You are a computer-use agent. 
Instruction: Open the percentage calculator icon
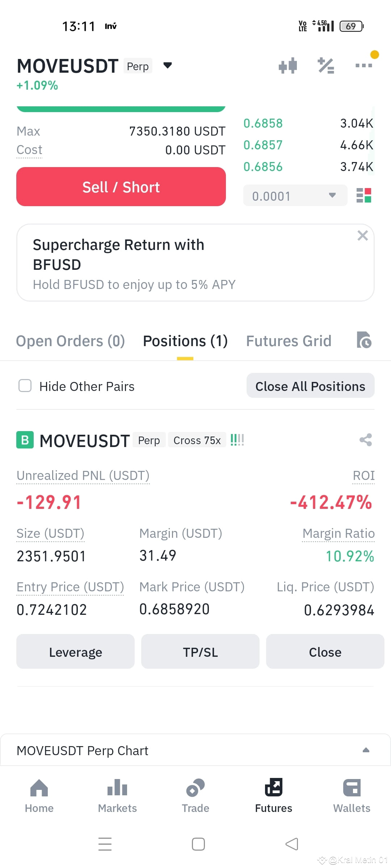[326, 66]
